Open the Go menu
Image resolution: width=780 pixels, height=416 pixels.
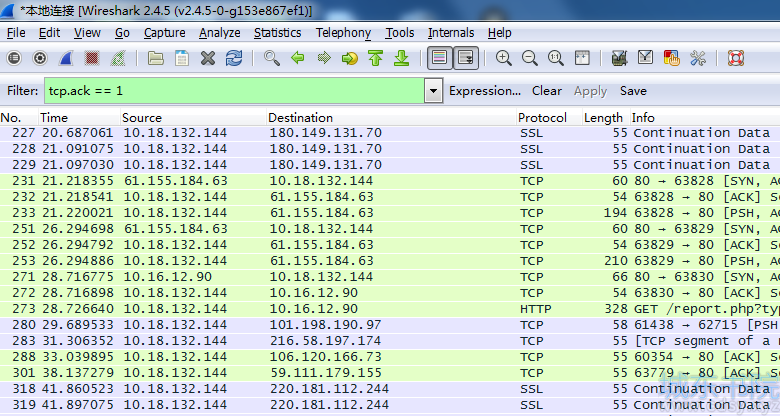point(122,33)
